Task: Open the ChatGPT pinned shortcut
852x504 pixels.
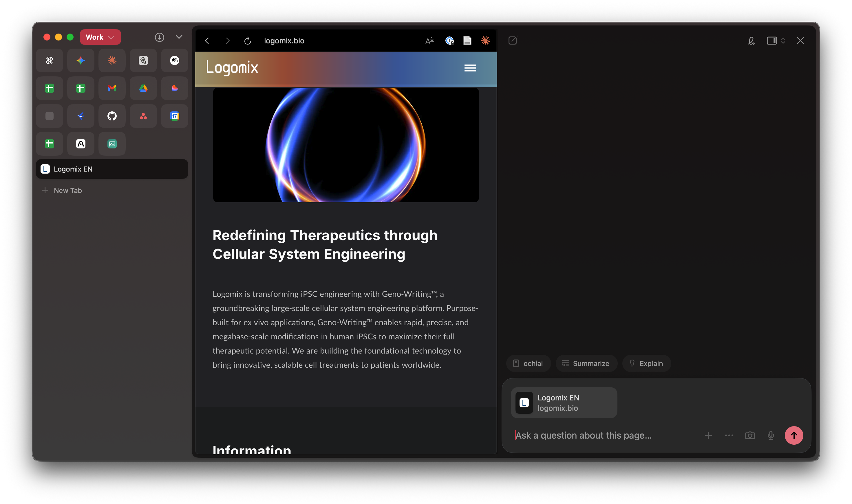Action: 49,60
